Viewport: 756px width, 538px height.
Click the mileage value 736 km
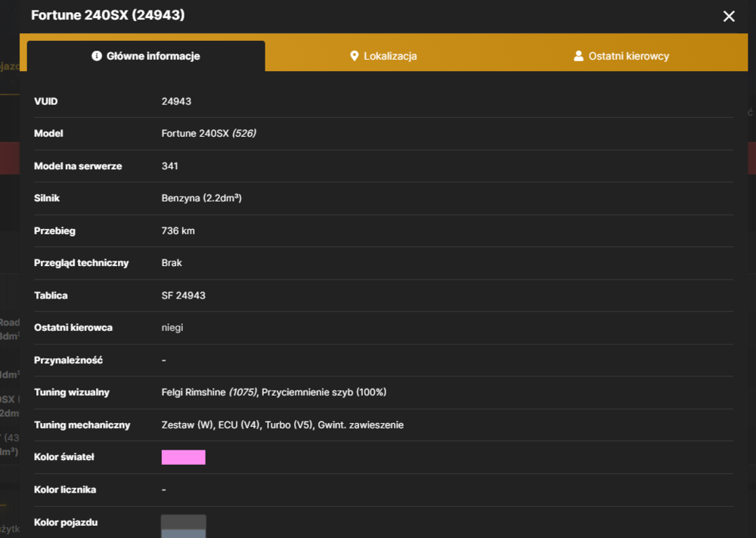(x=178, y=231)
